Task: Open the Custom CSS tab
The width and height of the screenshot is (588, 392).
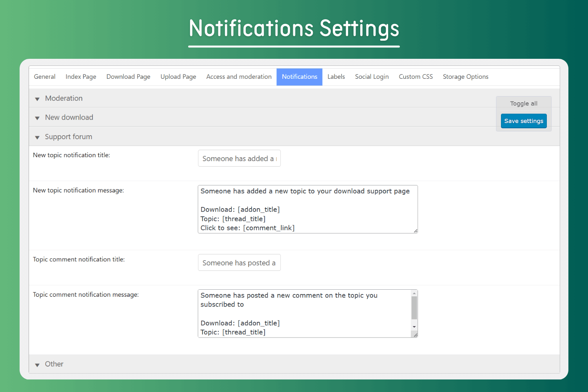Action: point(416,77)
